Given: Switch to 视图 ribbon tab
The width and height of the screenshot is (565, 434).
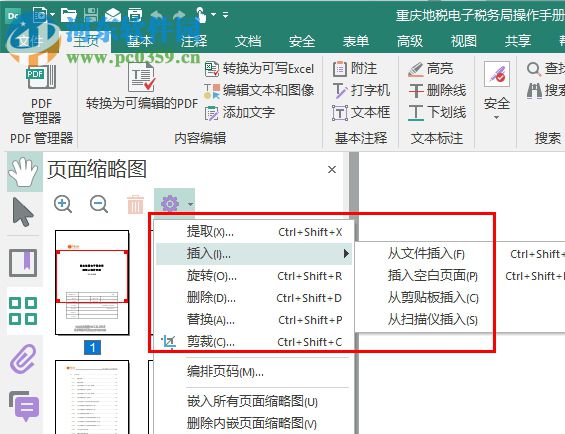Looking at the screenshot, I should pyautogui.click(x=464, y=41).
